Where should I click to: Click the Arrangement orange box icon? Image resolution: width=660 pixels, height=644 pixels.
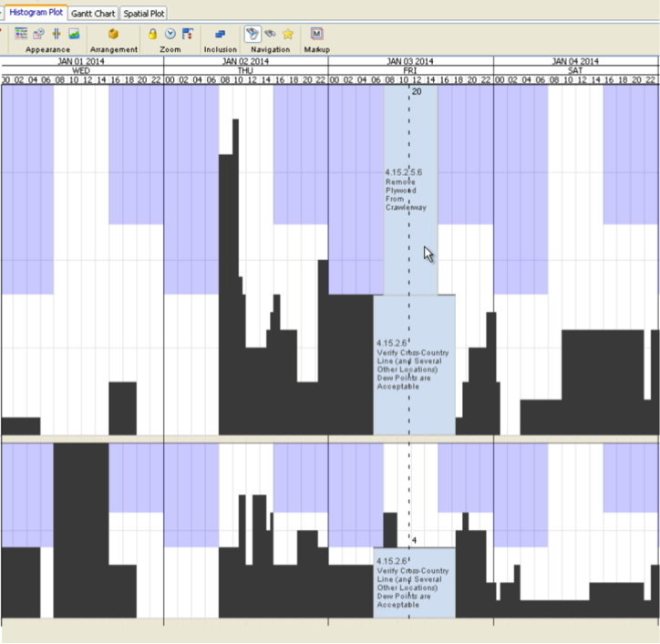pyautogui.click(x=114, y=34)
